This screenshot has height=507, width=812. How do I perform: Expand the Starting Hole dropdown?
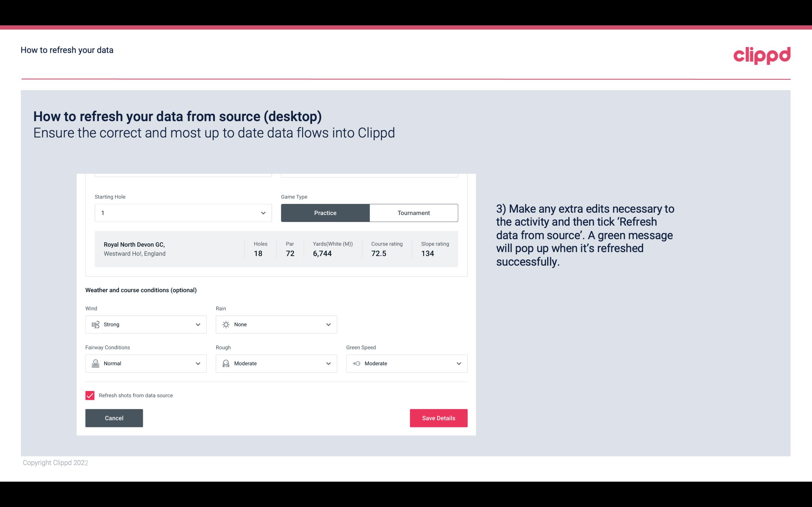click(x=263, y=213)
